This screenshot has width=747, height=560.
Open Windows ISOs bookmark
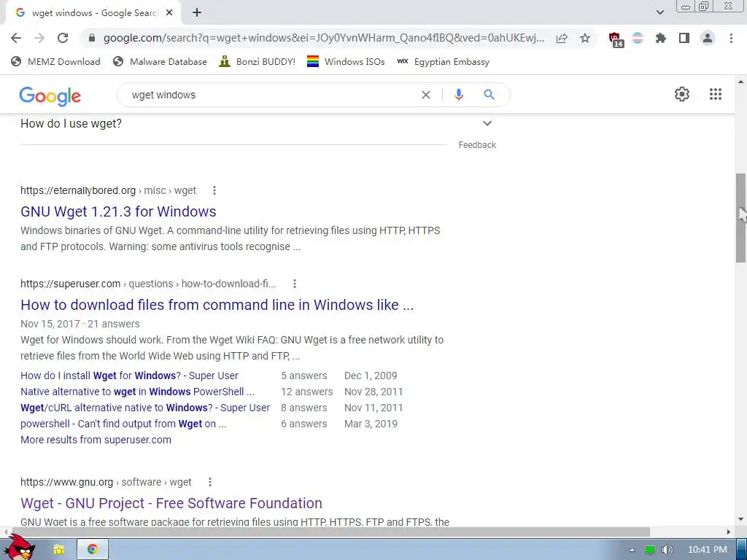[346, 61]
